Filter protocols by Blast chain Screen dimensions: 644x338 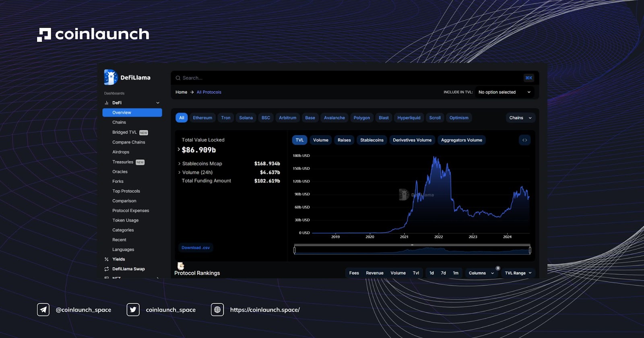pos(384,118)
